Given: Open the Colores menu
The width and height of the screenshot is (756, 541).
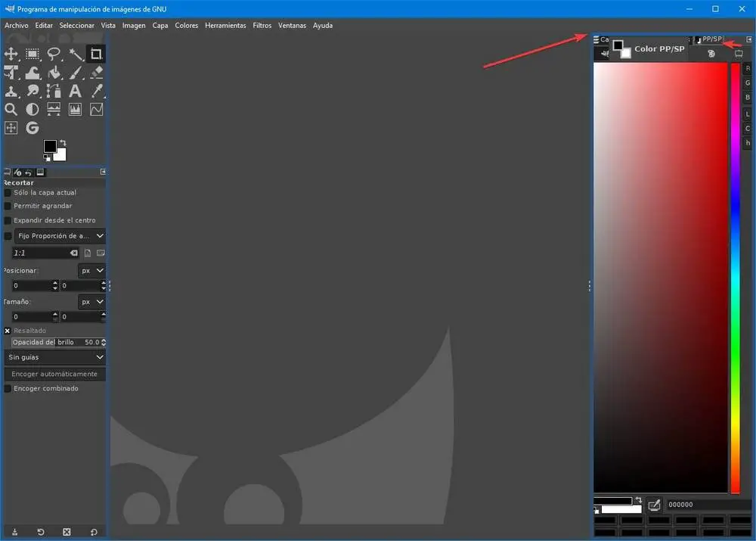Looking at the screenshot, I should coord(187,26).
